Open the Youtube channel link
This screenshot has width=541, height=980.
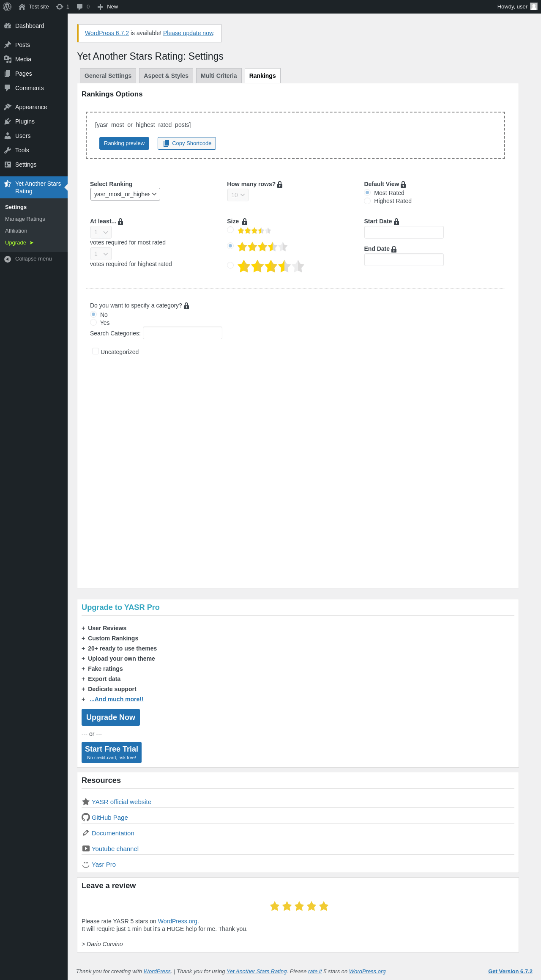tap(115, 849)
